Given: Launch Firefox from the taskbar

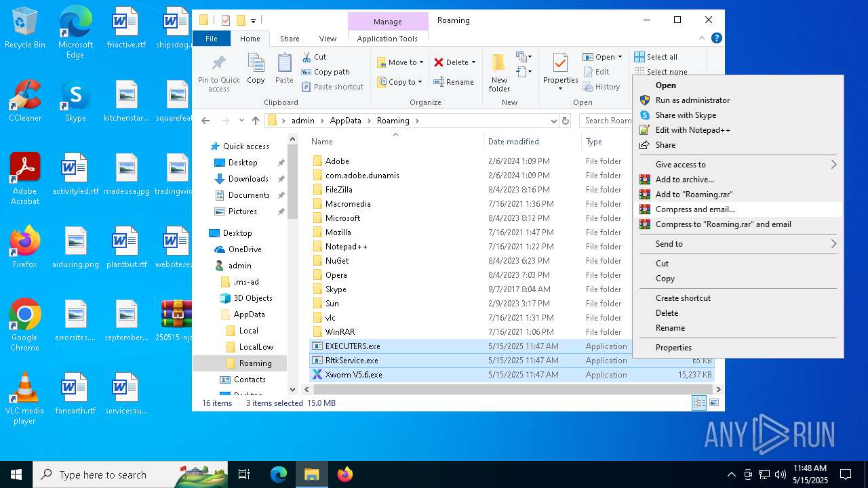Looking at the screenshot, I should click(345, 474).
